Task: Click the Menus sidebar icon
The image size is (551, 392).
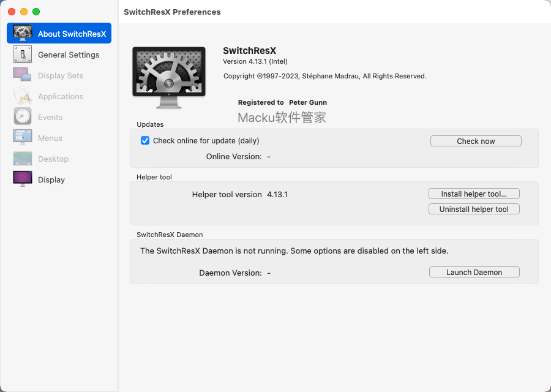Action: click(x=23, y=137)
